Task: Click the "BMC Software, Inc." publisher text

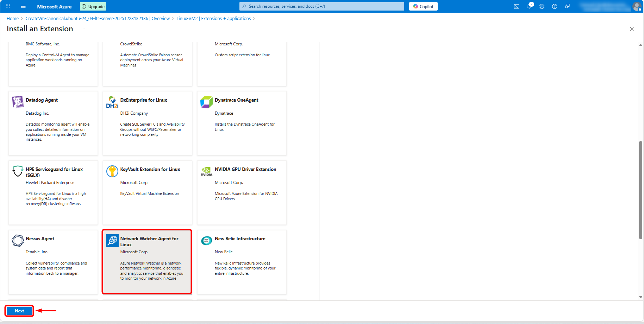Action: coord(43,44)
